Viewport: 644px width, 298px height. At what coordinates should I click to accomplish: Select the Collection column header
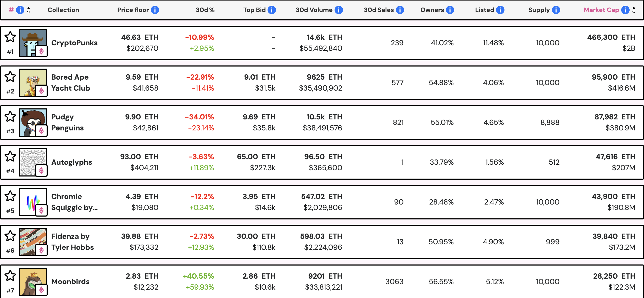(x=63, y=10)
